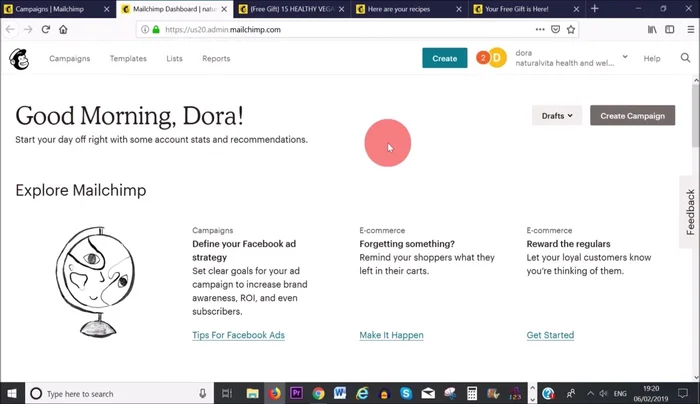Image resolution: width=700 pixels, height=404 pixels.
Task: Open the Feedback side tab
Action: coord(690,211)
